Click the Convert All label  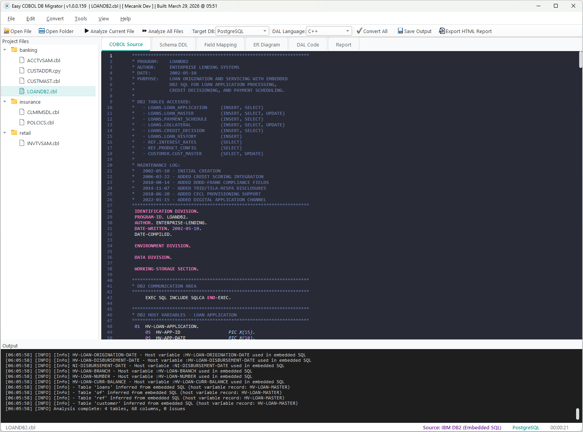coord(375,31)
